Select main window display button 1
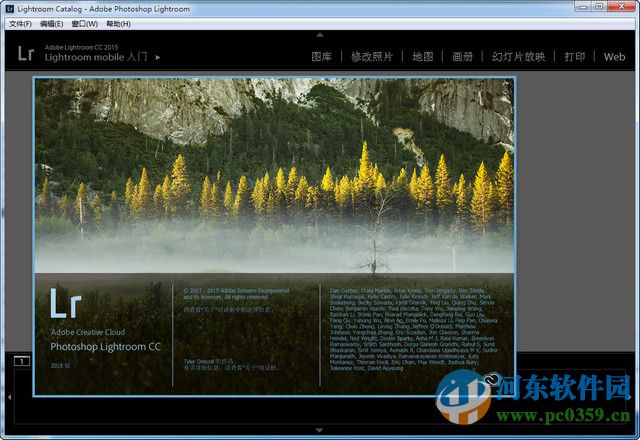This screenshot has height=440, width=640. tap(22, 361)
